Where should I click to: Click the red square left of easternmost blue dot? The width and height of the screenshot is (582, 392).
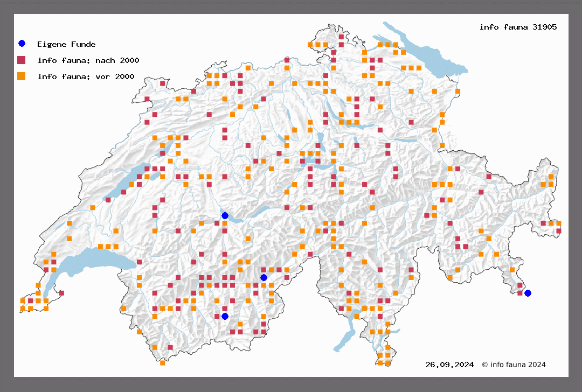(520, 293)
